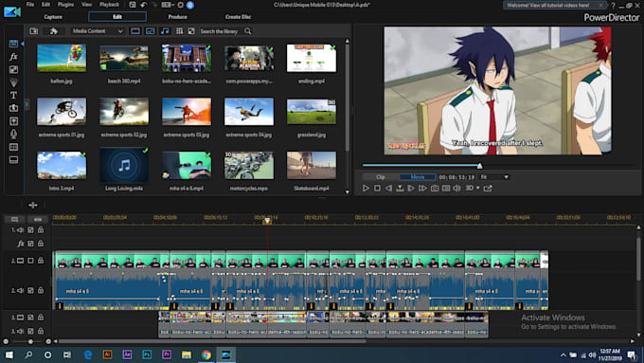Open the 3D mode dropdown arrow
This screenshot has height=363, width=644.
click(477, 188)
